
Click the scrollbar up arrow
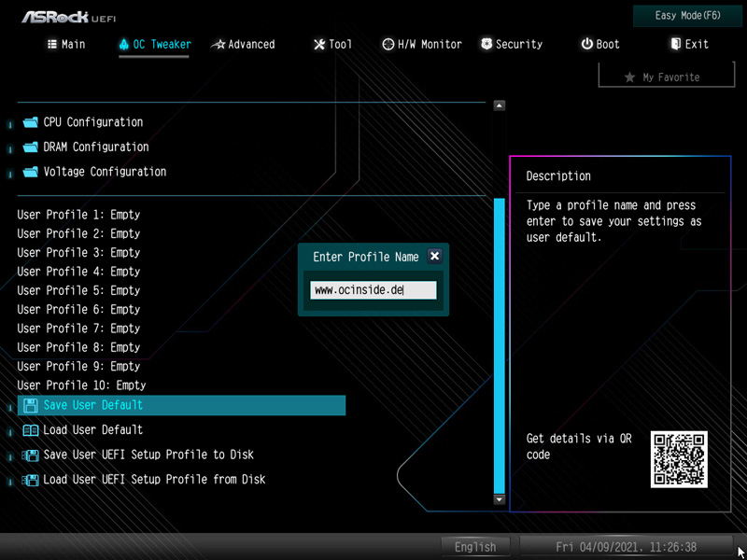coord(500,105)
